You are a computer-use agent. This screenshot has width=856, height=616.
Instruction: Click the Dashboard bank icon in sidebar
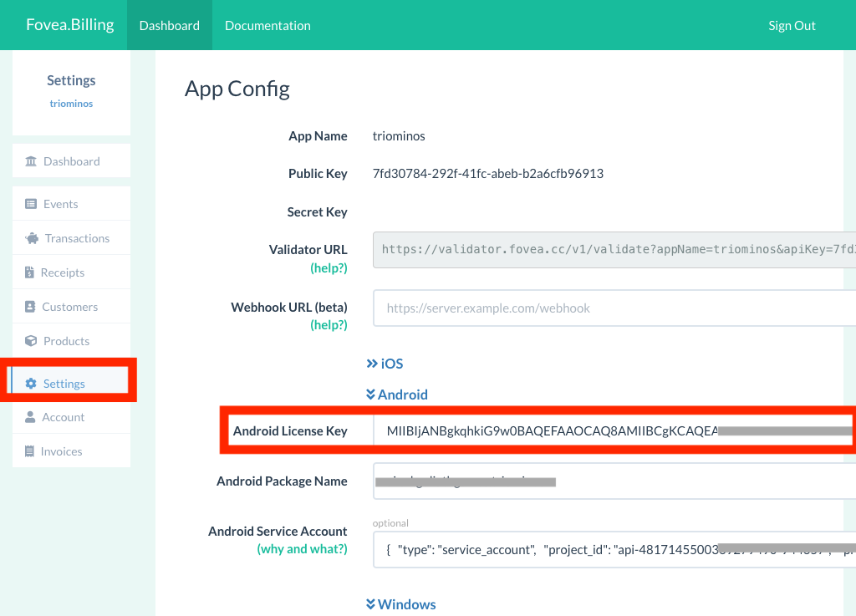point(31,161)
